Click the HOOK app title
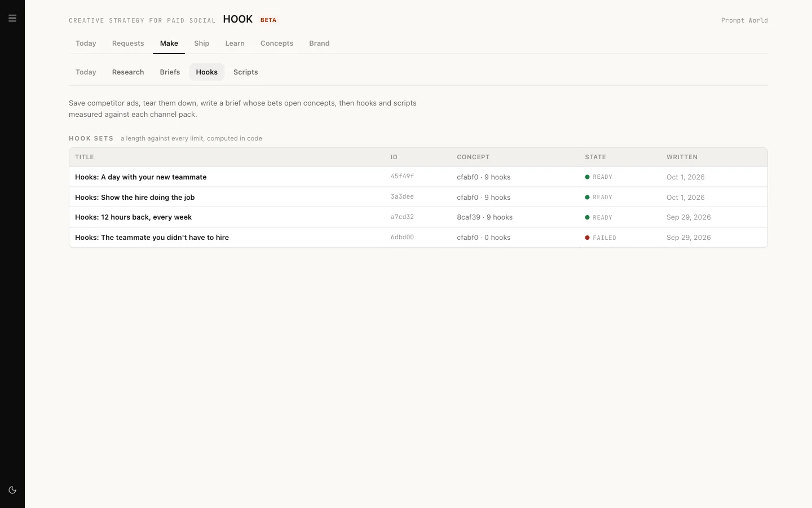 [238, 19]
